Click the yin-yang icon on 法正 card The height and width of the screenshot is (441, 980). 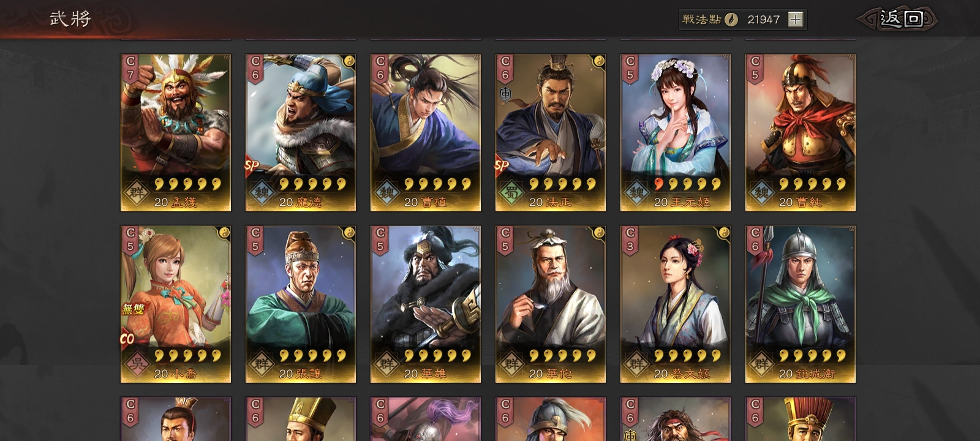click(599, 61)
